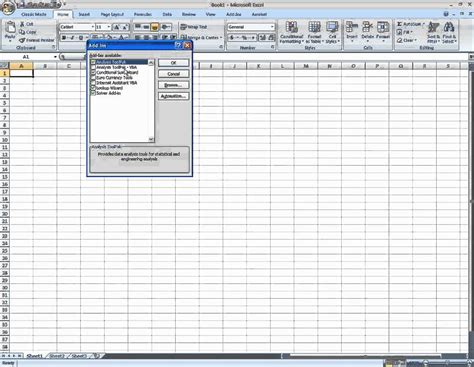This screenshot has width=474, height=367.
Task: Activate the Format Painter brush
Action: pyautogui.click(x=22, y=40)
